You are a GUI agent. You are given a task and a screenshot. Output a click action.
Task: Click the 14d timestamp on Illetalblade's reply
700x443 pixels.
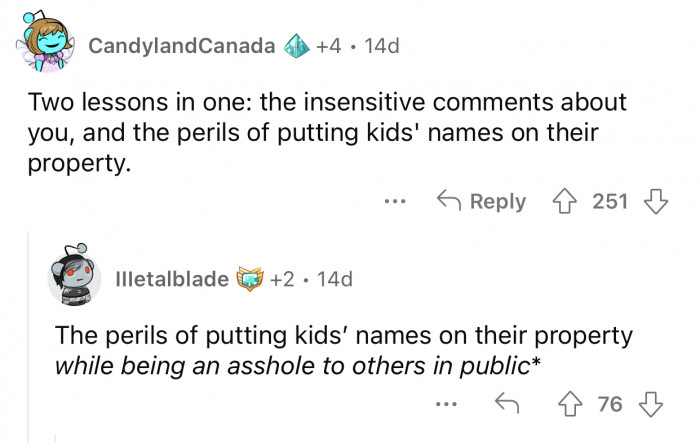[x=333, y=279]
